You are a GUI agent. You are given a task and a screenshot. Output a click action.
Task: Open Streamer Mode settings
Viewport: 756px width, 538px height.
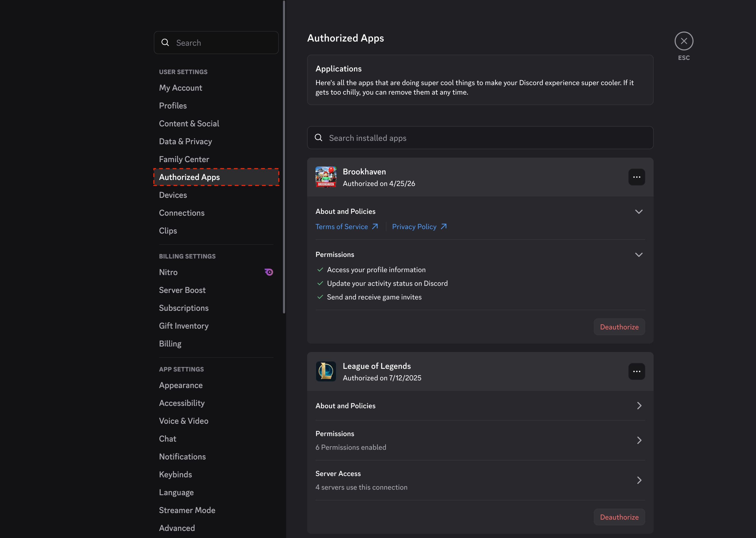tap(216, 510)
